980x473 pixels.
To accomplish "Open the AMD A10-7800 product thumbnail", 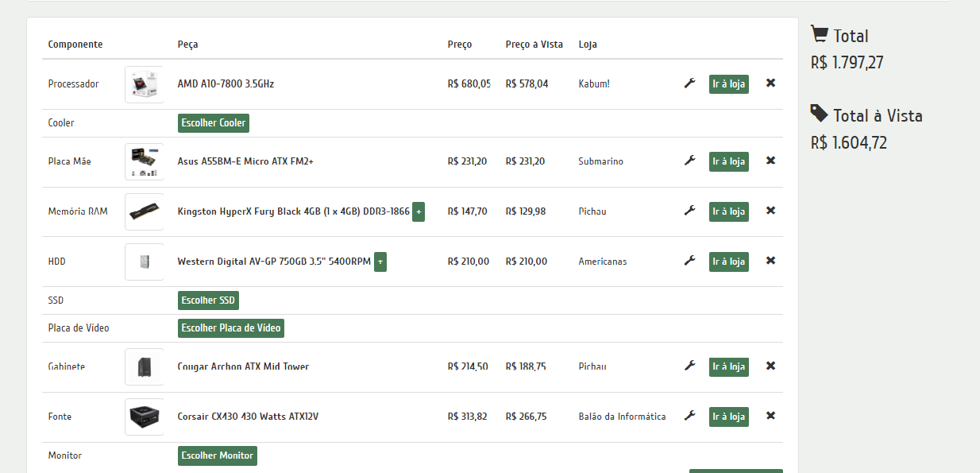I will 145,84.
